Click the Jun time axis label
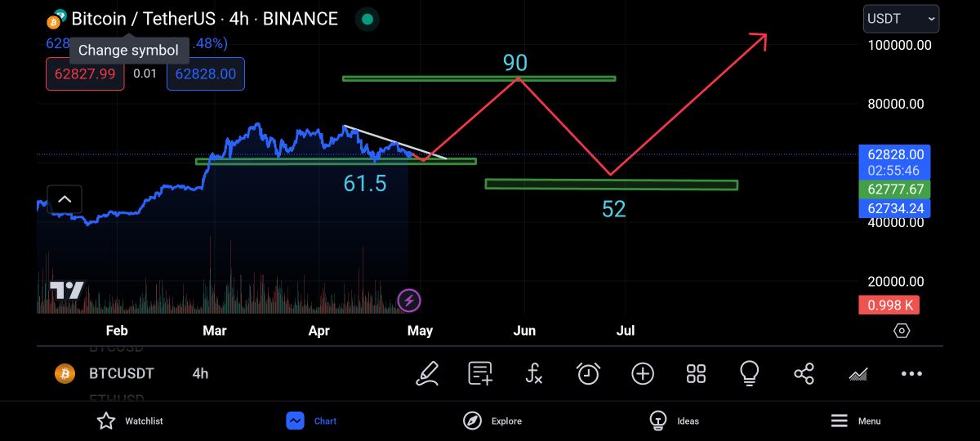 tap(524, 331)
